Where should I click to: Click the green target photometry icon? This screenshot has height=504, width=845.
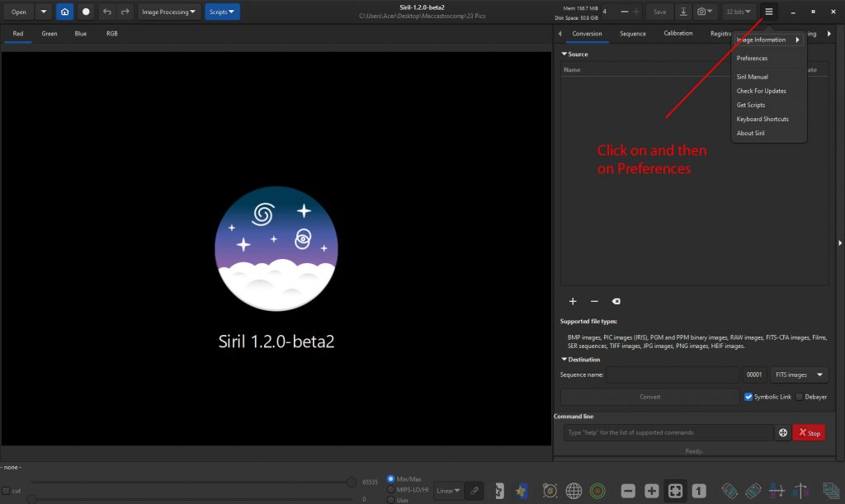(597, 491)
